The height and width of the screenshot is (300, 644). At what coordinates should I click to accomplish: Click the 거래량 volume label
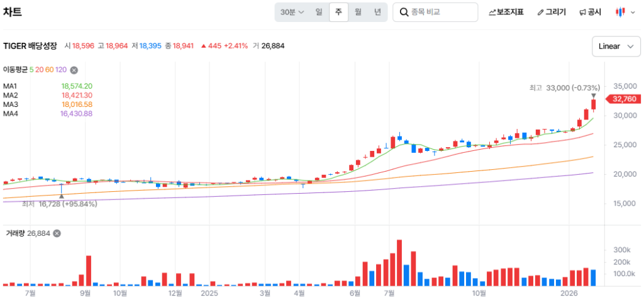click(x=14, y=233)
